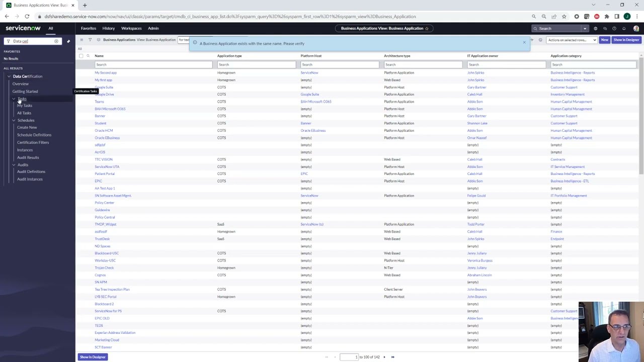
Task: Open Audit Definitions module
Action: coord(31,171)
